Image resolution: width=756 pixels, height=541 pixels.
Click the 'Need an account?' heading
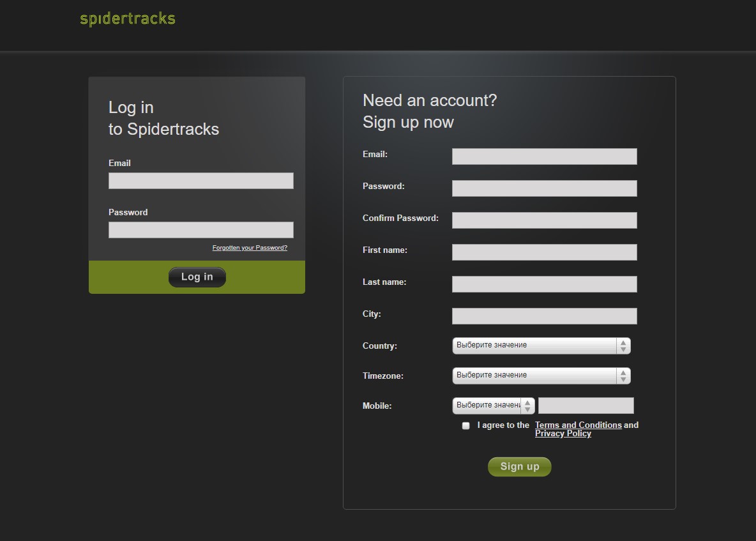(x=430, y=100)
